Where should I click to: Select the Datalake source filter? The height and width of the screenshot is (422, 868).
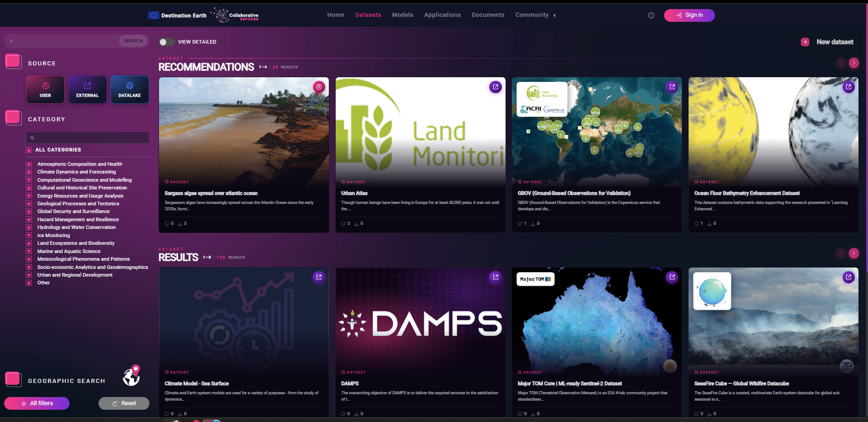click(x=130, y=90)
